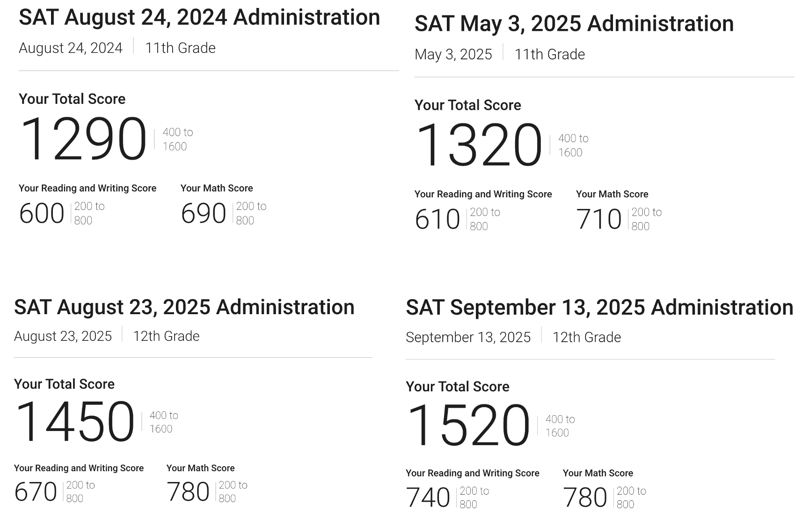802x532 pixels.
Task: Select the 710 Math score
Action: (599, 219)
